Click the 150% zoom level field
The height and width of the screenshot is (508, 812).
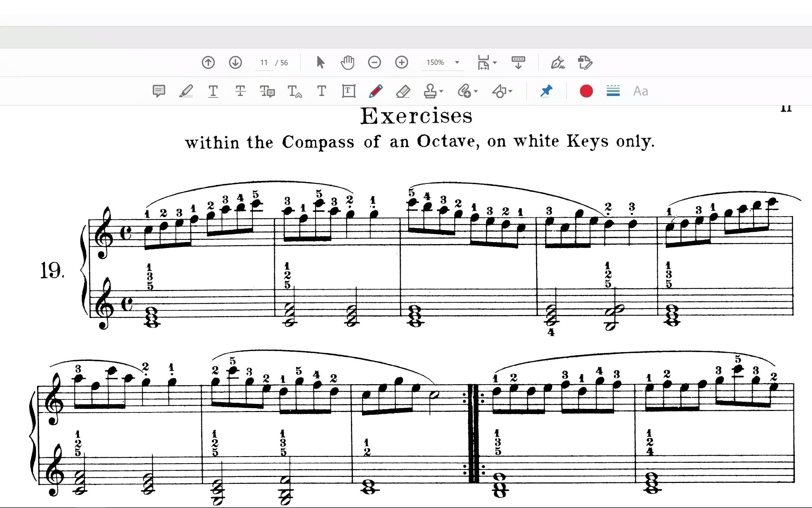(436, 62)
